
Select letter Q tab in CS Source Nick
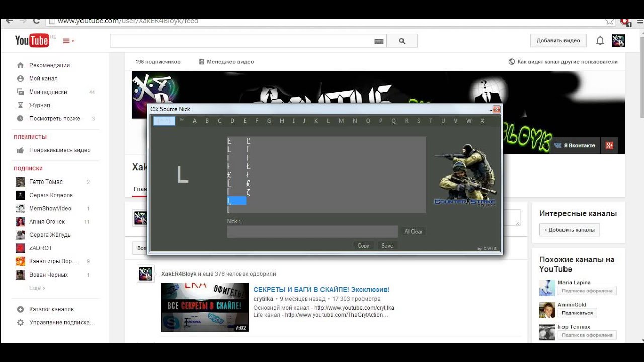(393, 121)
